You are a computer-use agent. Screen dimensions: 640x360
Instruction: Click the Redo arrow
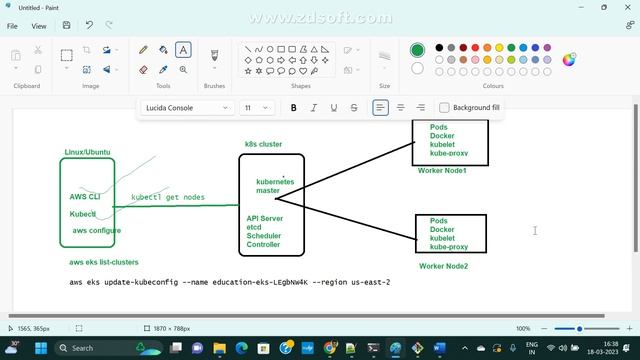109,25
